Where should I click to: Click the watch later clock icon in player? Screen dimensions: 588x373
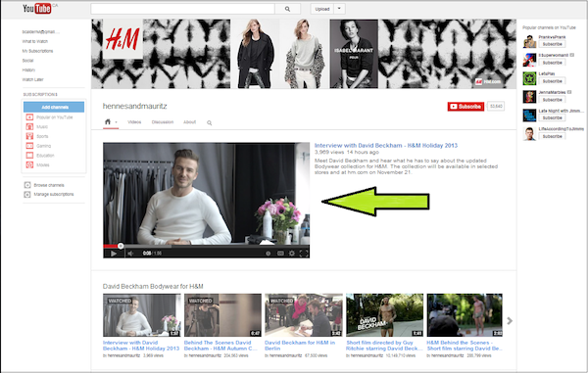click(x=269, y=254)
